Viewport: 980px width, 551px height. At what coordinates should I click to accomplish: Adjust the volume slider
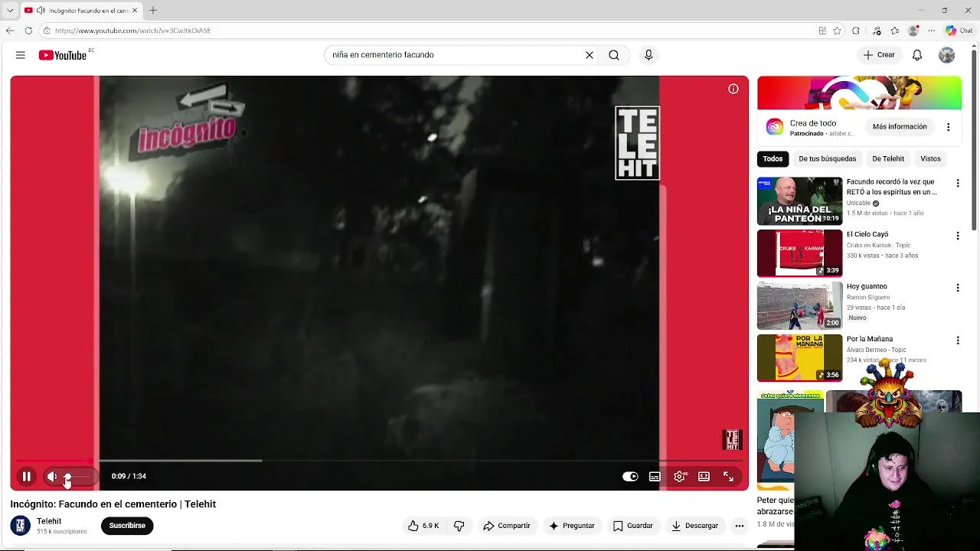(x=77, y=476)
